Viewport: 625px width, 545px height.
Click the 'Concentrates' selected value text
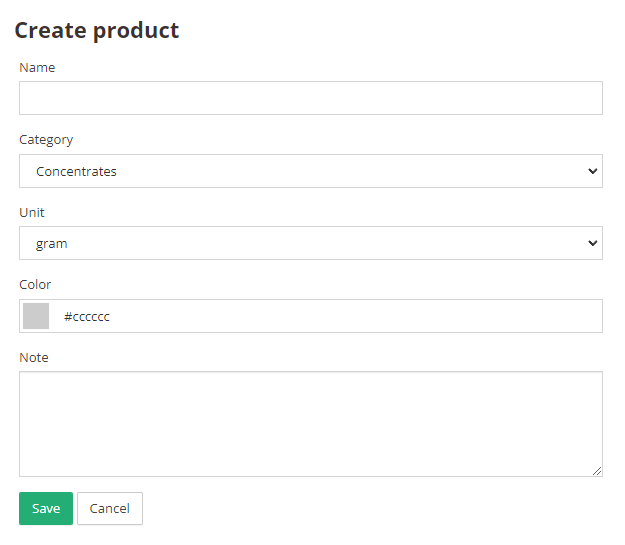click(x=76, y=171)
